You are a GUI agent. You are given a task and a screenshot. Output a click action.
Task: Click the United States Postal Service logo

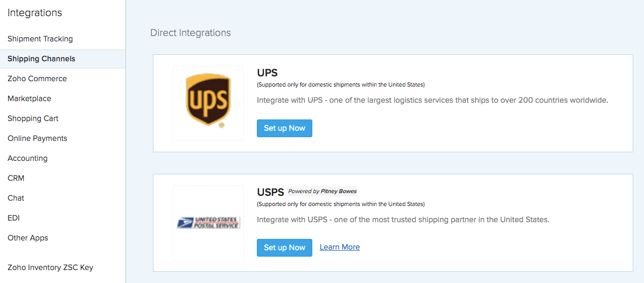click(x=208, y=222)
